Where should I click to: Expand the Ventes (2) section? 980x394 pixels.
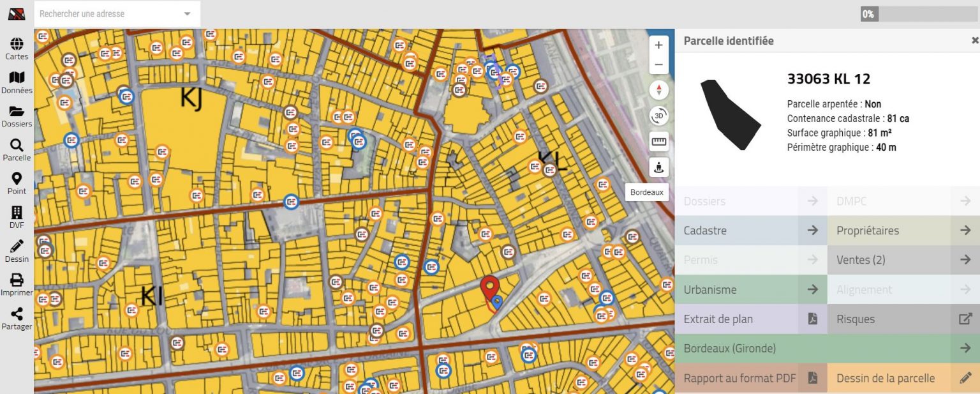(903, 260)
